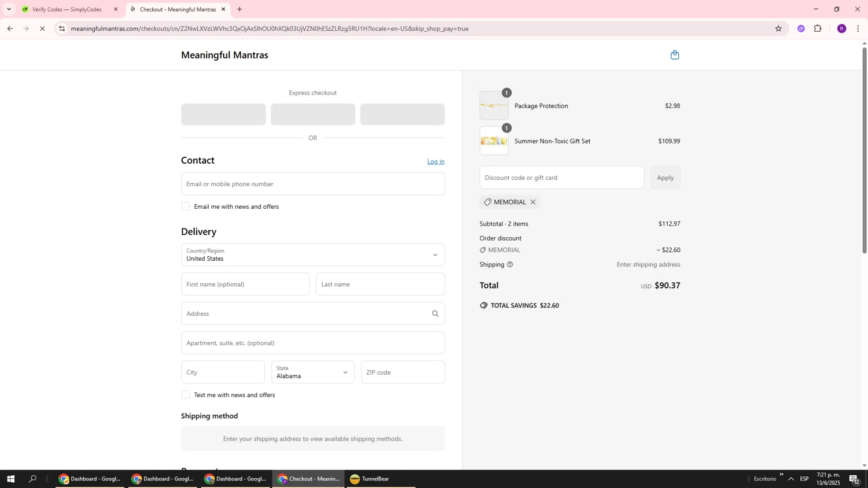Focus the City field

[x=223, y=372]
